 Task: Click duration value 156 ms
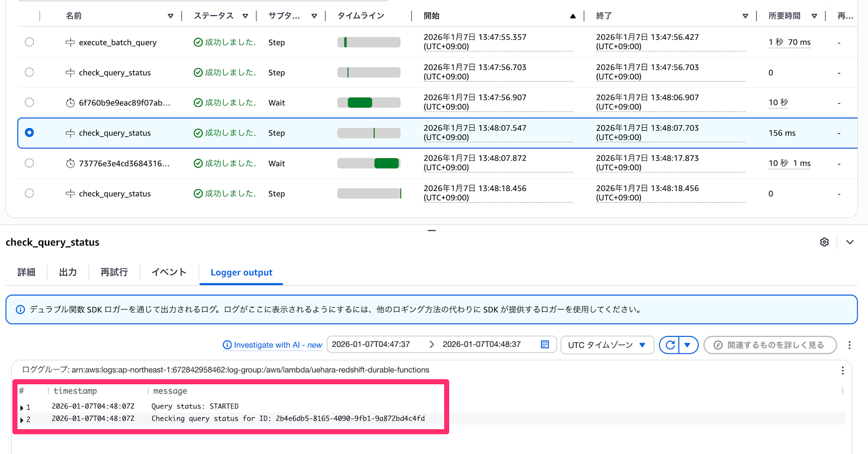[782, 133]
